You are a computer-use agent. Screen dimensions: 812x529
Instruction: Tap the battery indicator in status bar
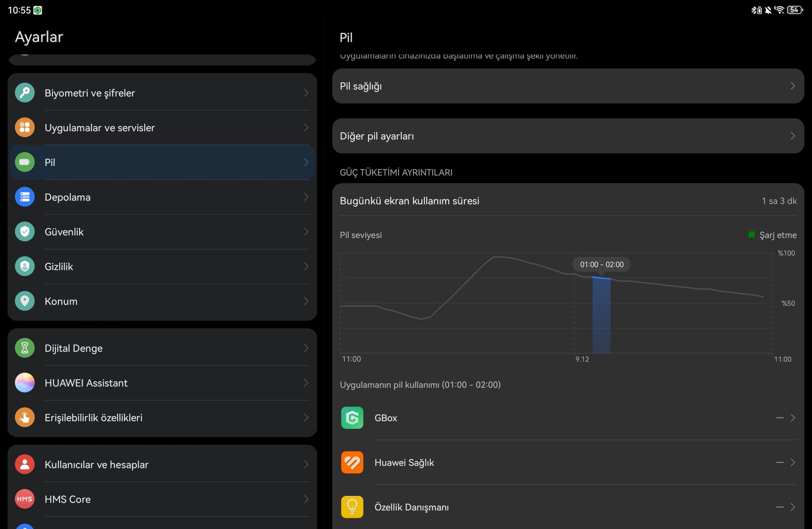click(795, 10)
